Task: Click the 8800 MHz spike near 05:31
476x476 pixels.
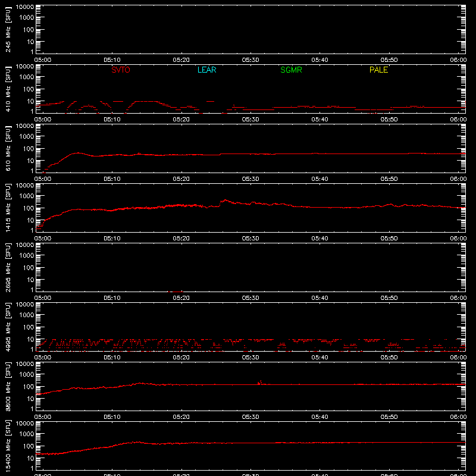Action: coord(260,382)
